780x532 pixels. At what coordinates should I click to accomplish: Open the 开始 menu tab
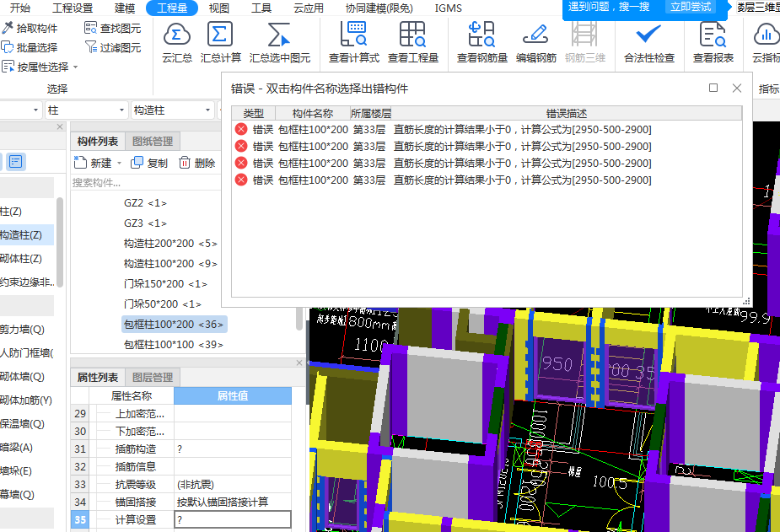(20, 8)
